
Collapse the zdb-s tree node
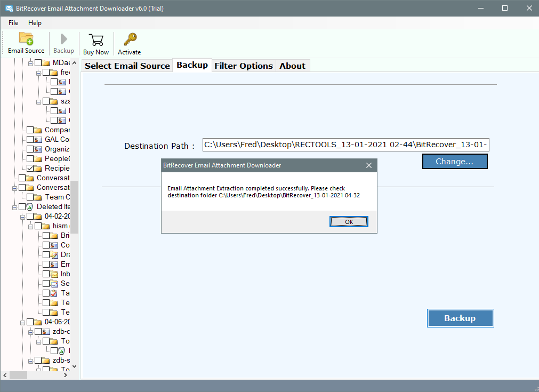30,362
